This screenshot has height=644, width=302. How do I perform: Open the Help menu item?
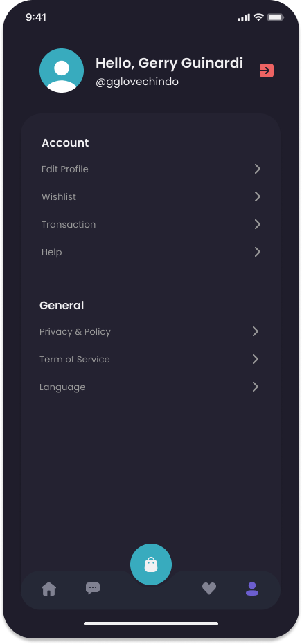[x=151, y=252]
